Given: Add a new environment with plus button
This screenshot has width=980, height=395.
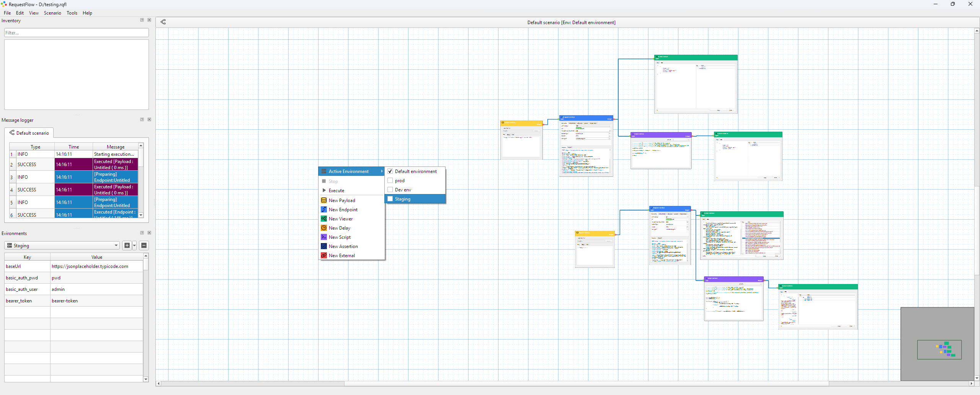Looking at the screenshot, I should 127,245.
